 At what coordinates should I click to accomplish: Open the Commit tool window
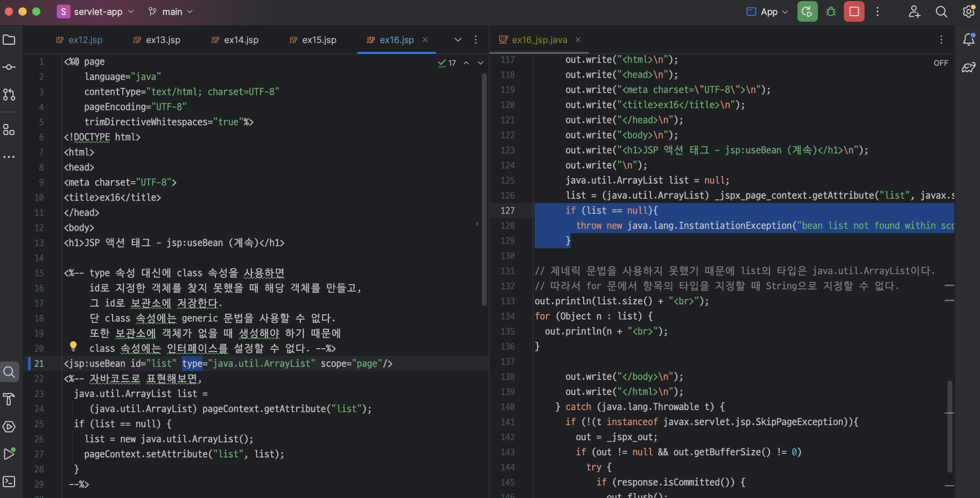[x=9, y=67]
